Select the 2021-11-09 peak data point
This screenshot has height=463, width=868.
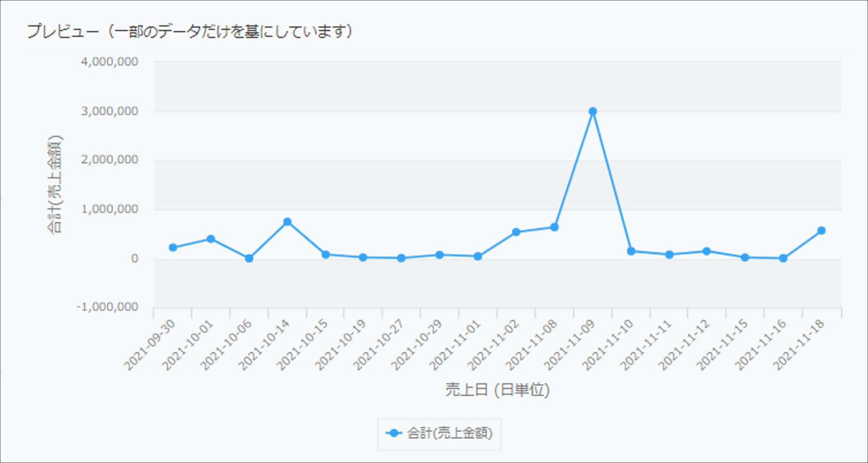point(593,111)
